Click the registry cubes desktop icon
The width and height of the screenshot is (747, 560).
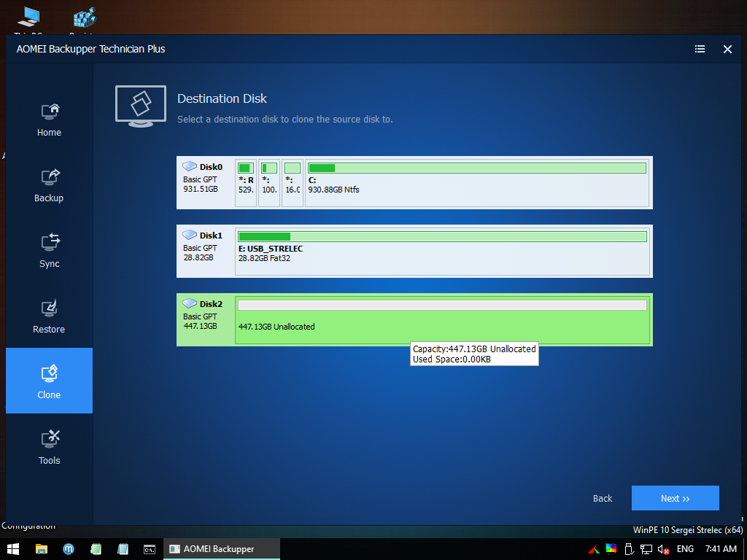click(85, 20)
